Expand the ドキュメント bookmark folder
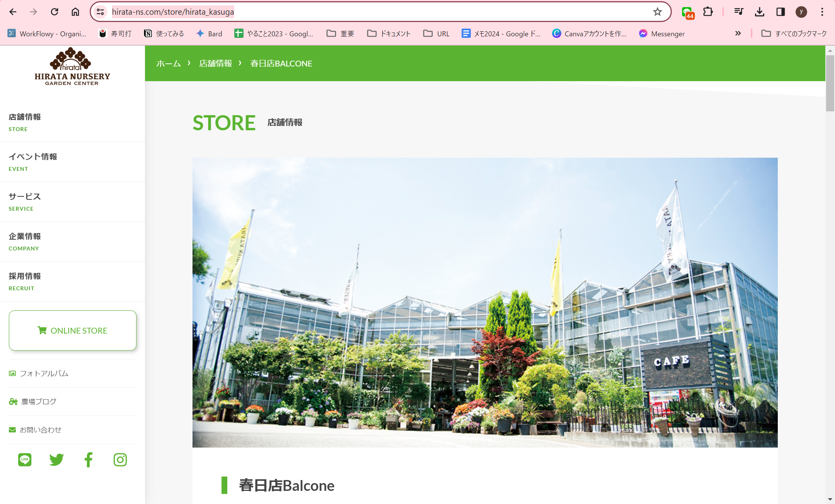 [389, 34]
